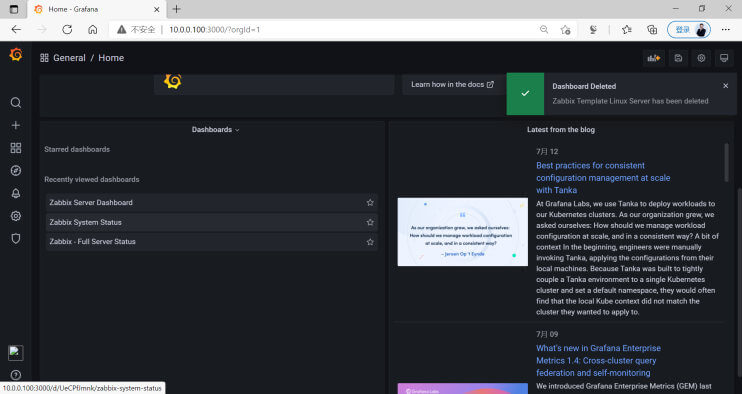Open the Dashboards grid icon in sidebar

16,148
